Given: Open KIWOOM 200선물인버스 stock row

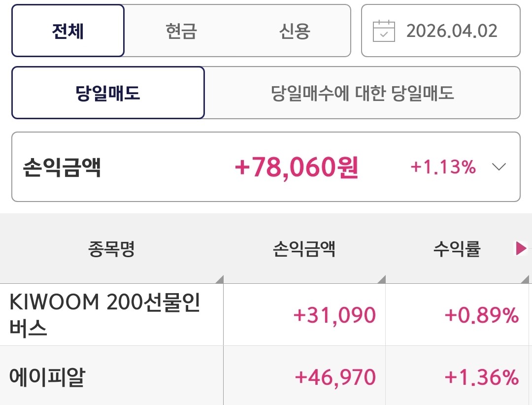Looking at the screenshot, I should pyautogui.click(x=104, y=315).
